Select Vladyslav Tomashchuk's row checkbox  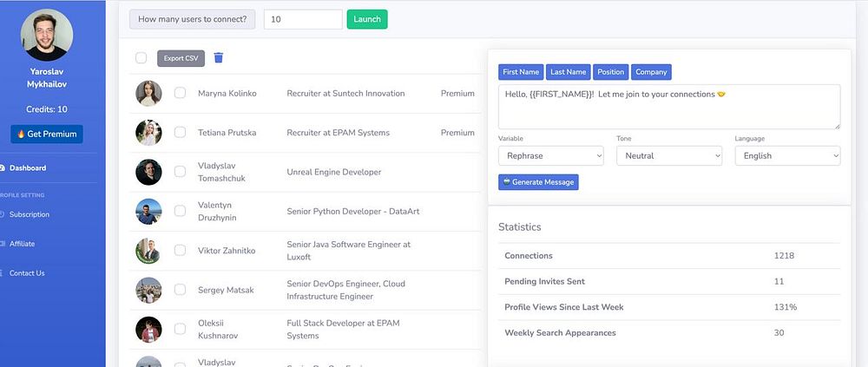[180, 172]
